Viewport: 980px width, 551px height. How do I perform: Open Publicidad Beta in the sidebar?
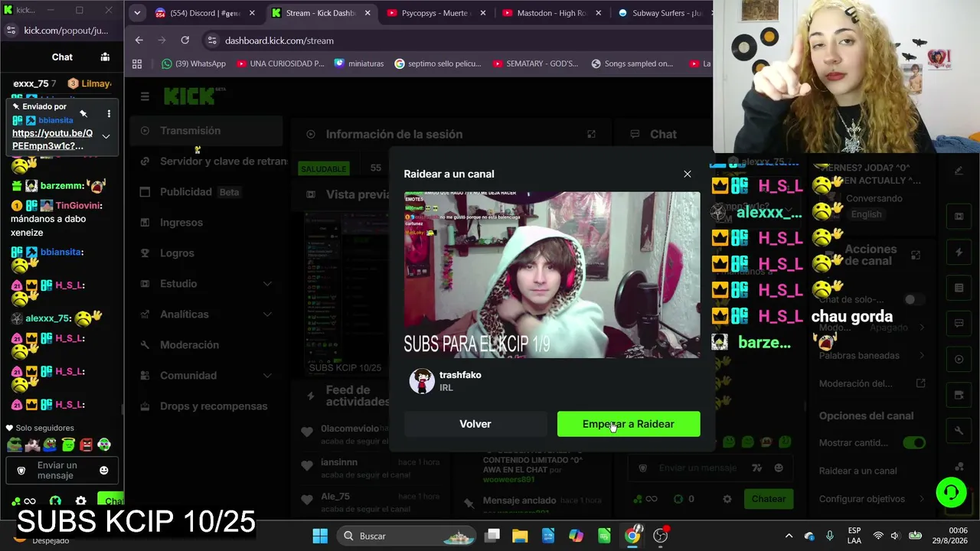207,192
